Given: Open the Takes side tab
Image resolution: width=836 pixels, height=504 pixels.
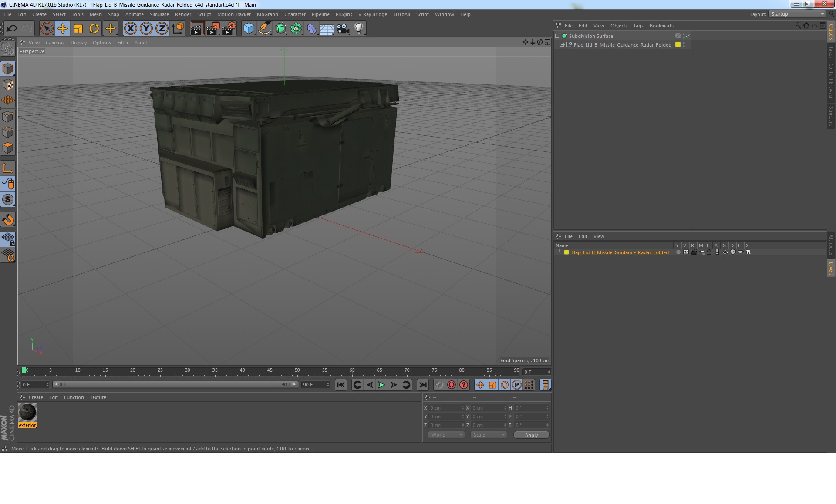Looking at the screenshot, I should pos(831,52).
